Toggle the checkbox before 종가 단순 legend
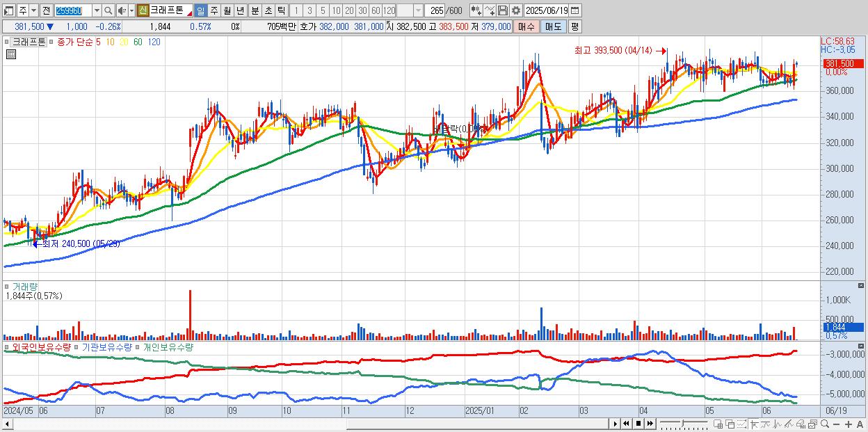 [x=51, y=42]
